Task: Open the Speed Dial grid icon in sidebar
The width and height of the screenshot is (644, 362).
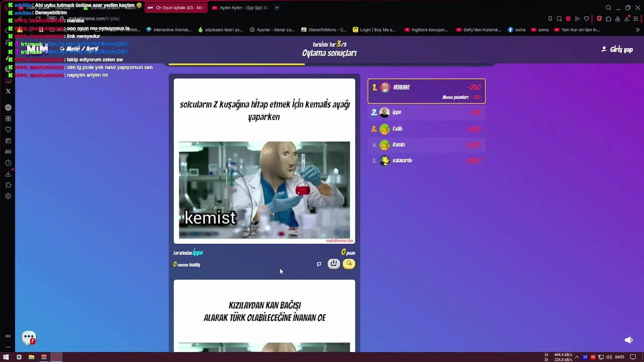Action: [8, 119]
